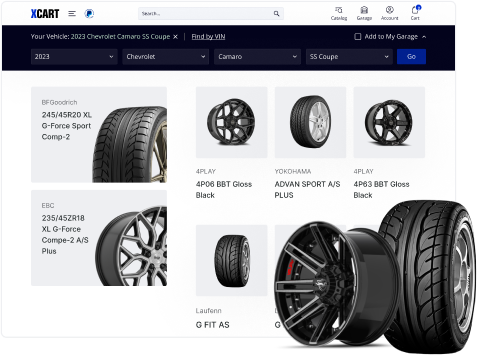Open the BFGoodrich G-Force Sport banner

(99, 135)
